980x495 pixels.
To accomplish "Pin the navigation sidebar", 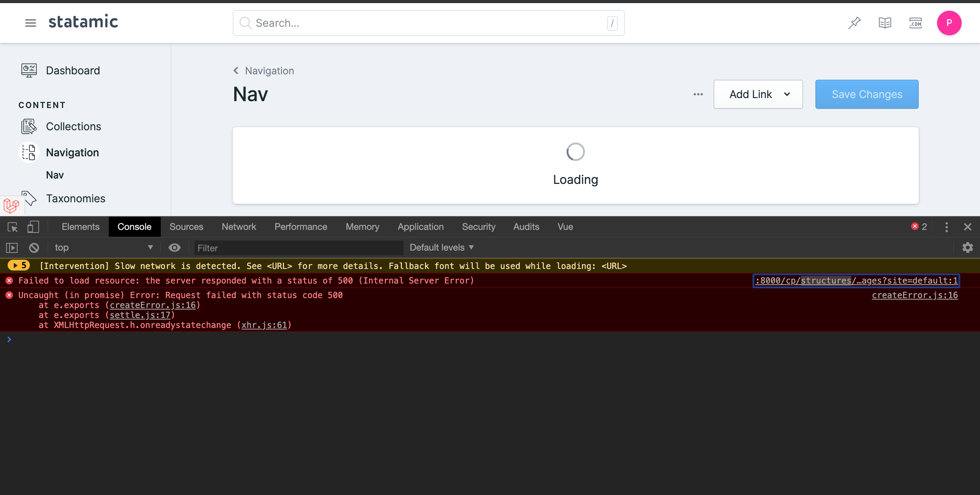I will 854,23.
